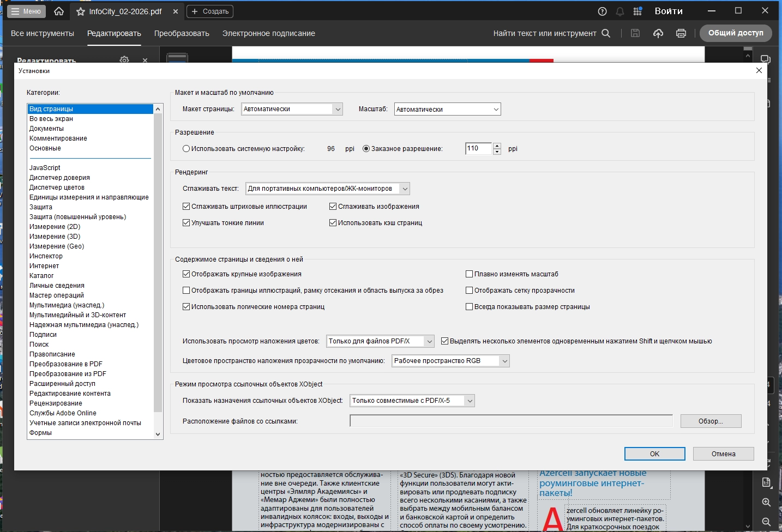Zoom in with the plus magnifier
This screenshot has width=782, height=532.
[766, 502]
